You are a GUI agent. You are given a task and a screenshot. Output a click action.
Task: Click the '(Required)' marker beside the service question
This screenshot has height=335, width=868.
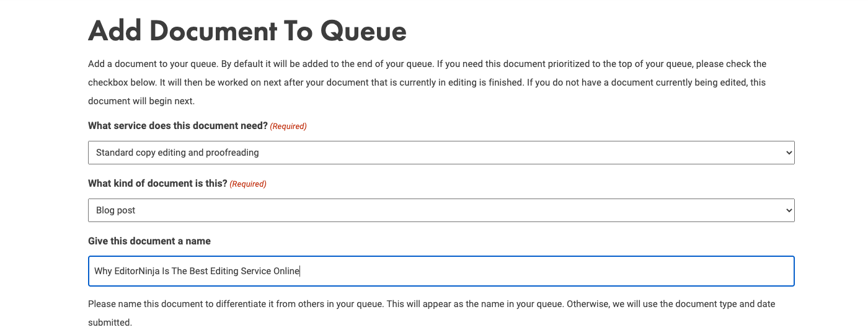pos(288,126)
